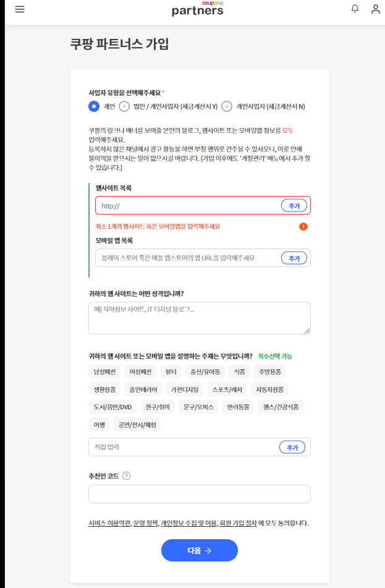Click the resize grip of the description textarea
The width and height of the screenshot is (385, 588).
pos(307,331)
